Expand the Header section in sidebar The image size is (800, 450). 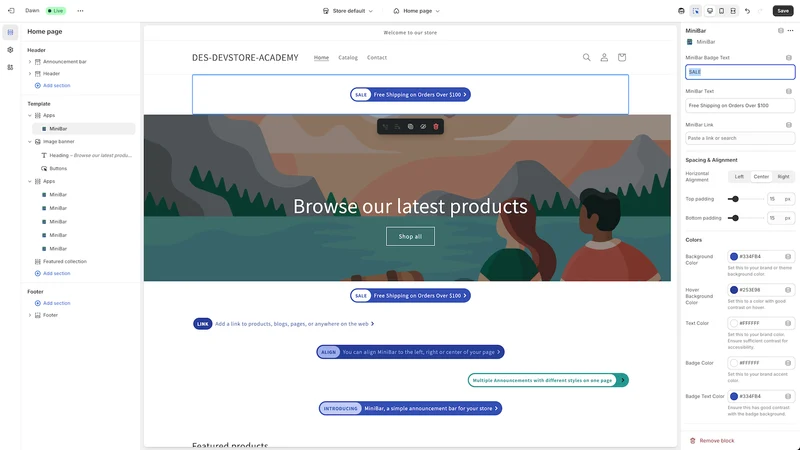30,73
